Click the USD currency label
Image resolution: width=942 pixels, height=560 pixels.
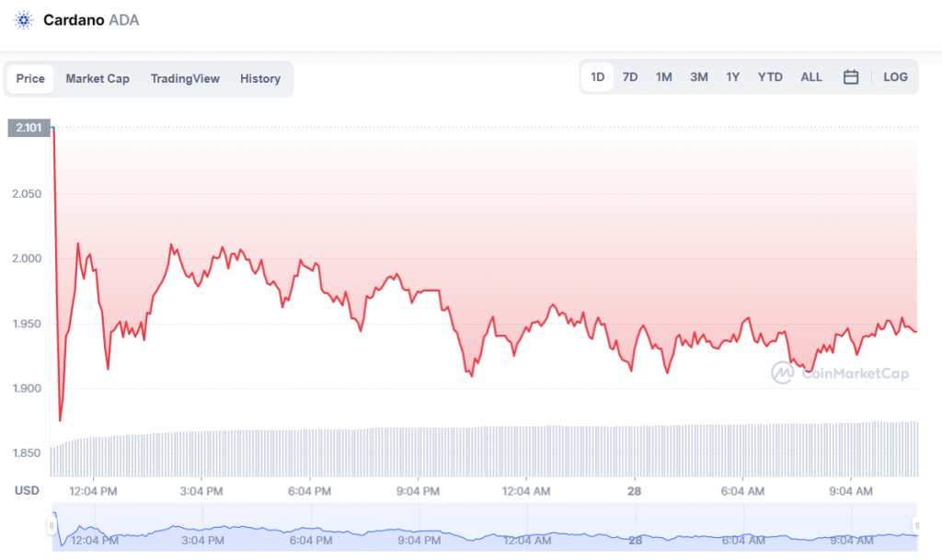(x=27, y=490)
